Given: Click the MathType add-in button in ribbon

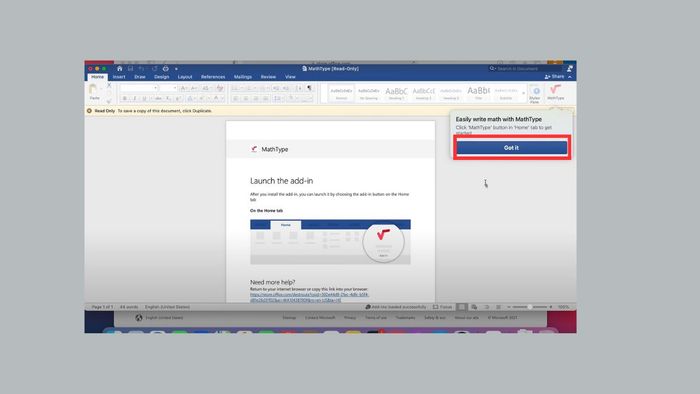Looking at the screenshot, I should (x=555, y=92).
